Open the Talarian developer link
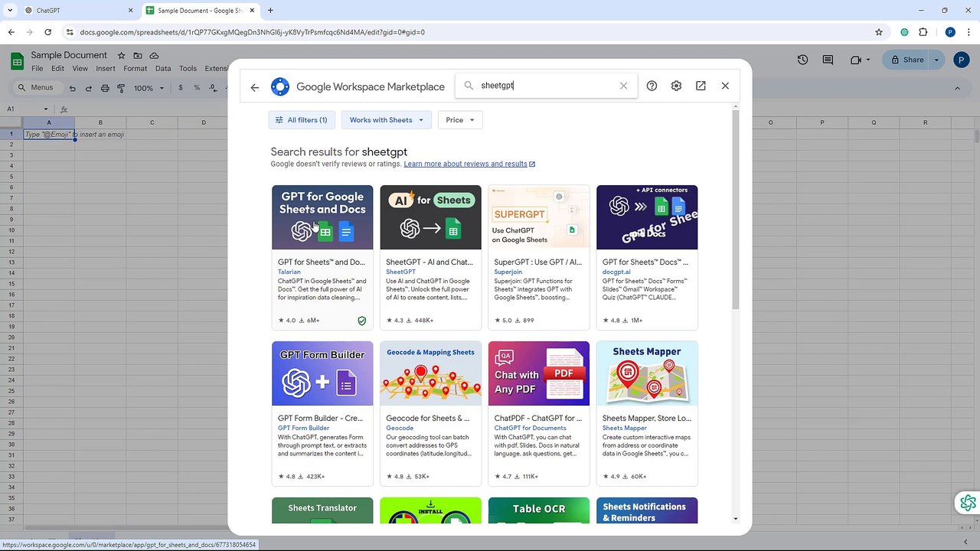This screenshot has height=551, width=980. (x=289, y=272)
